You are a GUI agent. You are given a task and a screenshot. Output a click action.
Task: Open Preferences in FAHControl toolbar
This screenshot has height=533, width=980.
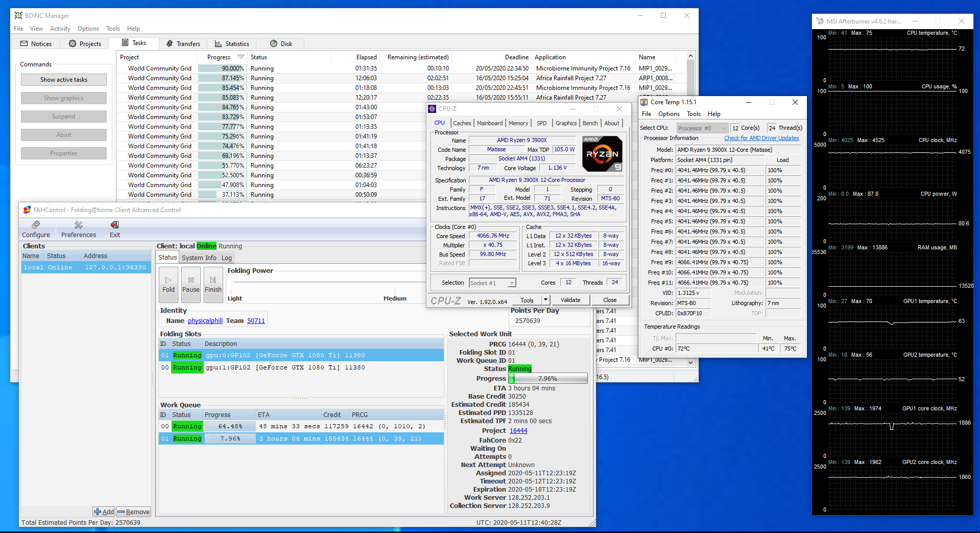79,229
